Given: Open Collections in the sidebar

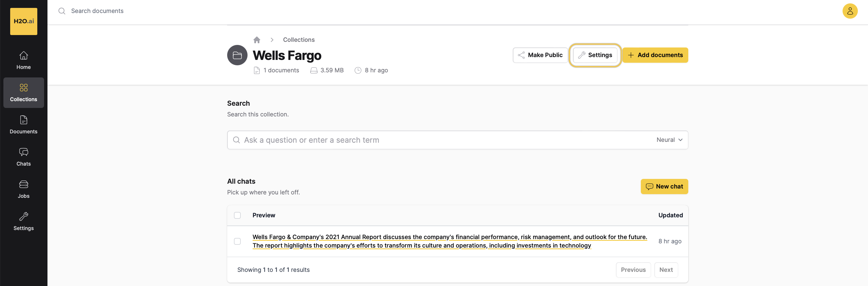Looking at the screenshot, I should coord(23,93).
